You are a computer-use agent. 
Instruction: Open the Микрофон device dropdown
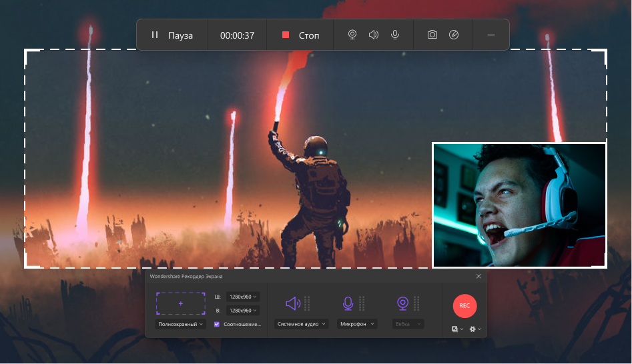click(357, 324)
